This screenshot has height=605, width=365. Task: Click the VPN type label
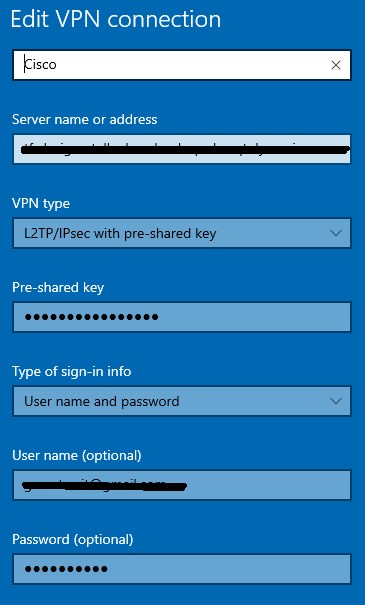tap(41, 203)
